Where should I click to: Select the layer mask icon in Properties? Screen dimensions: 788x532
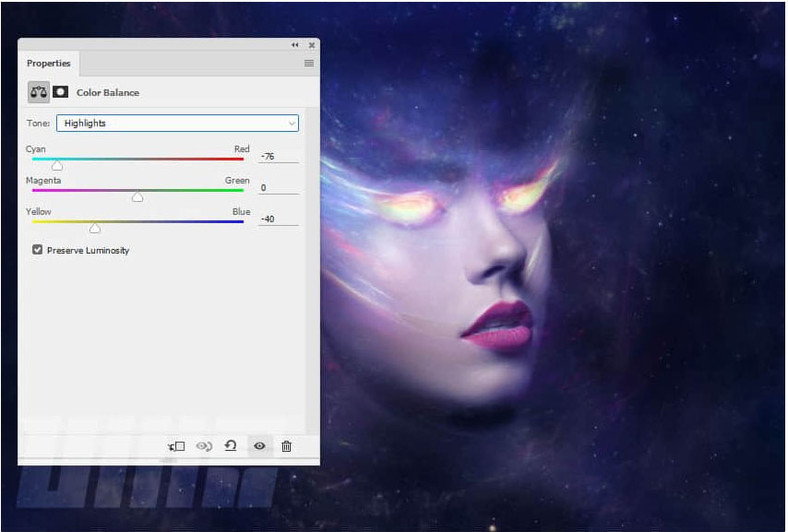tap(61, 92)
